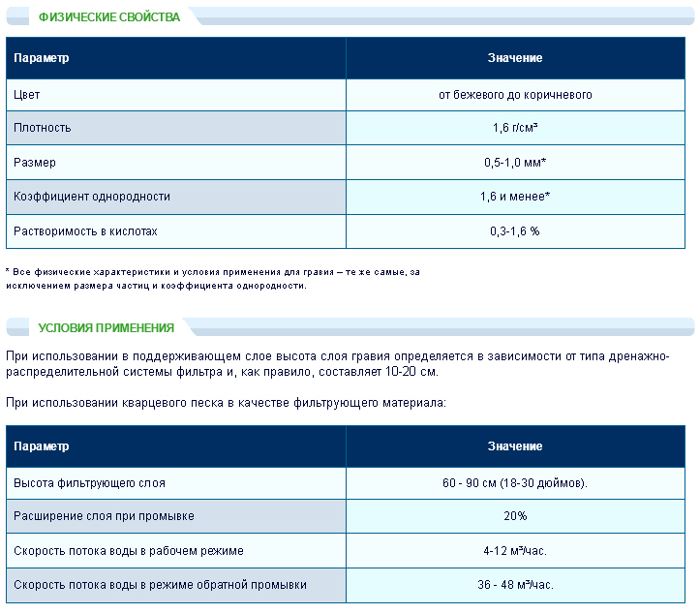The height and width of the screenshot is (614, 700).
Task: Click 'Параметр' header in physical properties table
Action: 42,58
